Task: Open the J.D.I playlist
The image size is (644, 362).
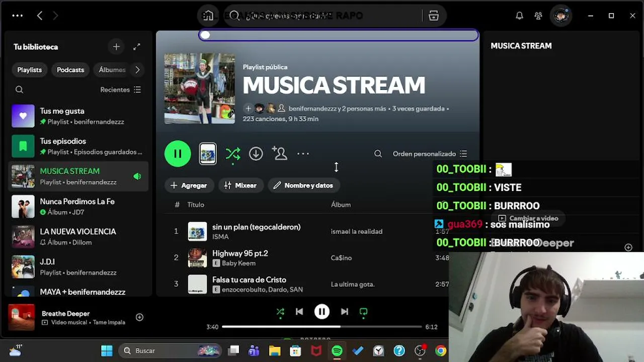Action: coord(78,267)
